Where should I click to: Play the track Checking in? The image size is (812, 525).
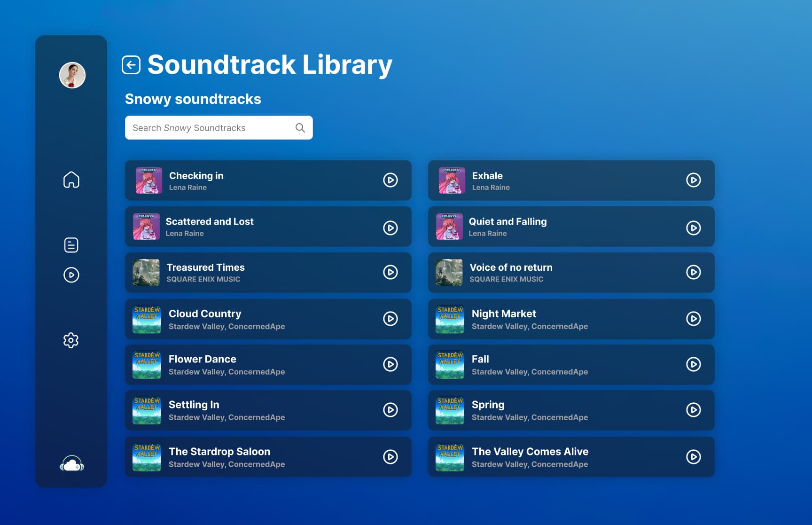(x=390, y=180)
